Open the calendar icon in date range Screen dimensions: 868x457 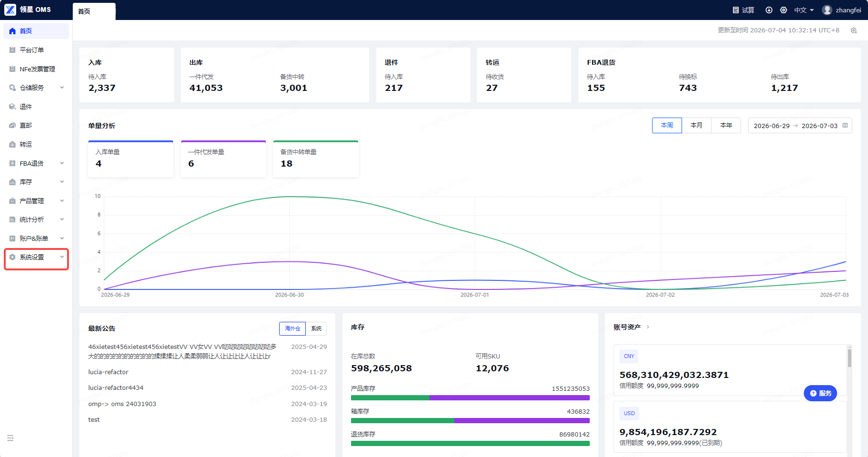[x=845, y=126]
